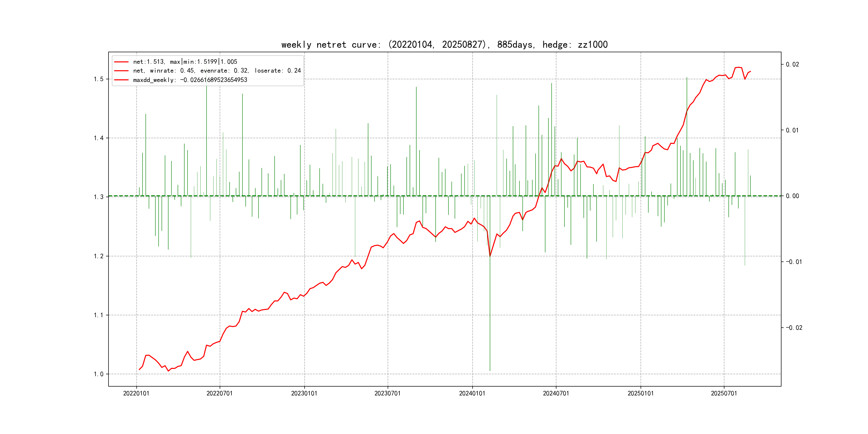The height and width of the screenshot is (434, 868).
Task: Click the -0.02 right y-axis tick label
Action: 794,328
